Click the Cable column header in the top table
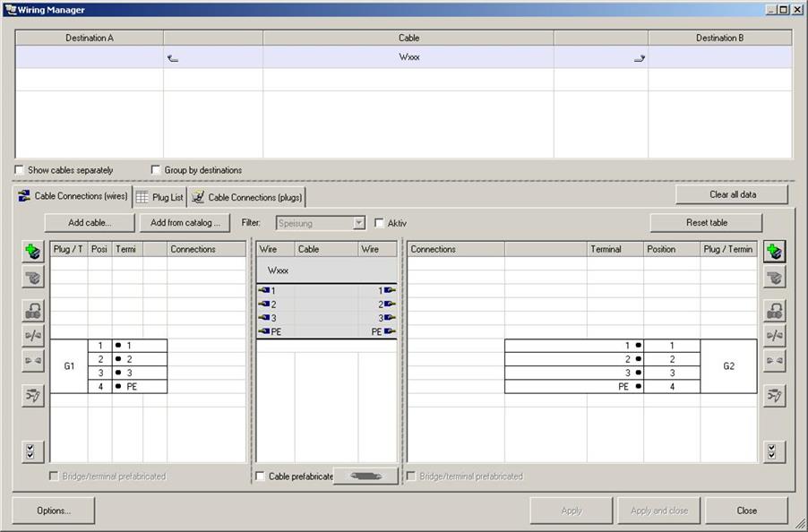The width and height of the screenshot is (808, 532). (408, 39)
